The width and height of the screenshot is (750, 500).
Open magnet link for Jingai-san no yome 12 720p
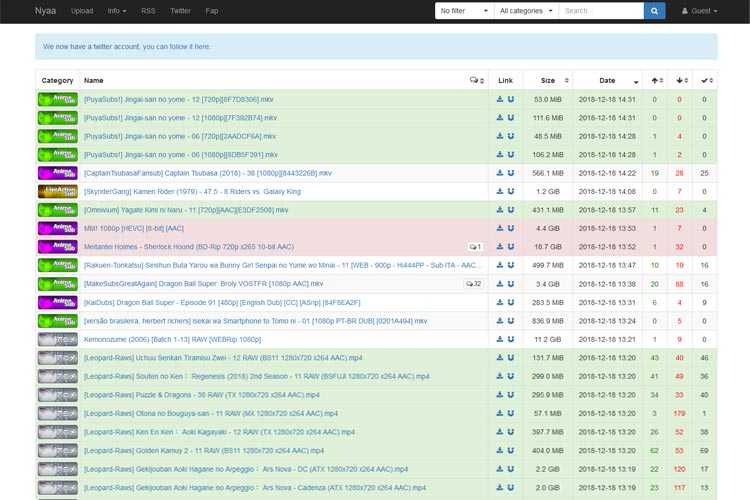[511, 99]
